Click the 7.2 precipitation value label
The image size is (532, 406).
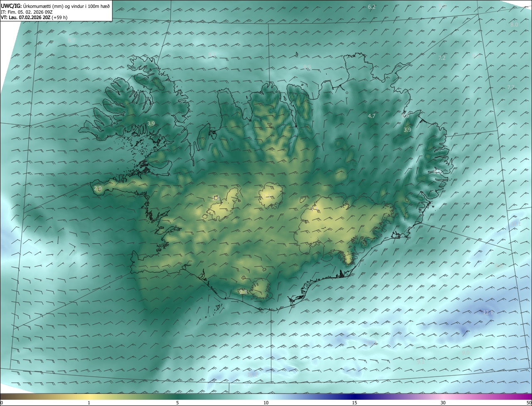coord(442,58)
